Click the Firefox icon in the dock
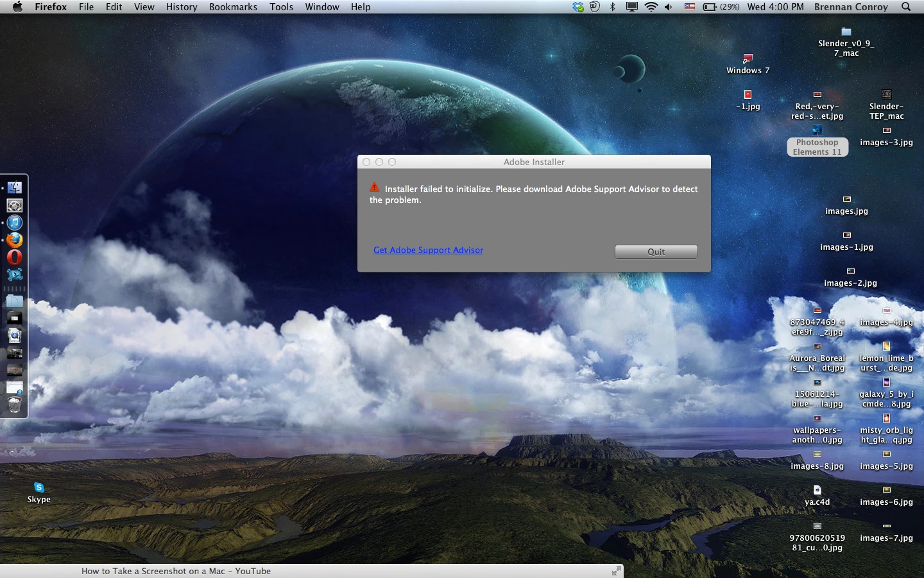Screen dimensions: 924x578 14,240
